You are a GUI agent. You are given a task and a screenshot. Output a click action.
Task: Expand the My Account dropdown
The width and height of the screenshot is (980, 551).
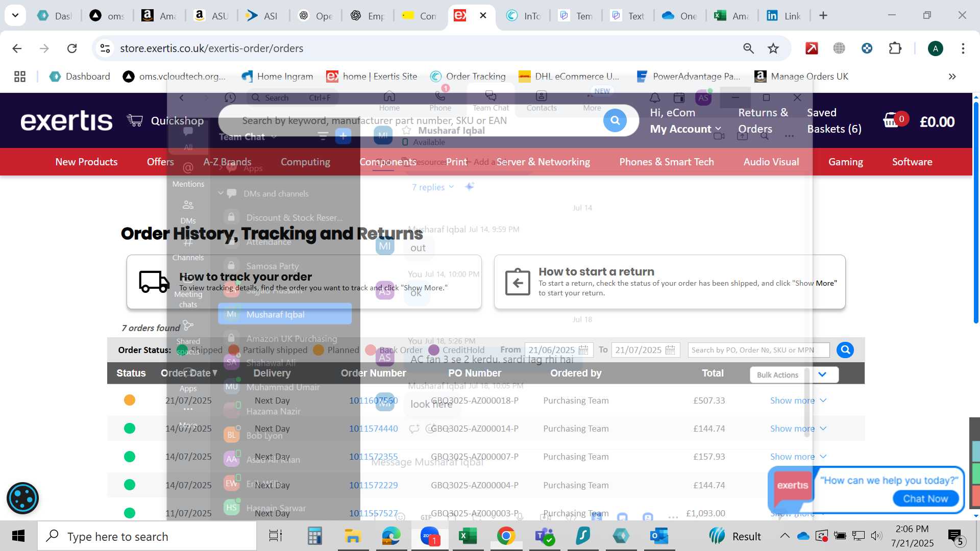(x=685, y=129)
